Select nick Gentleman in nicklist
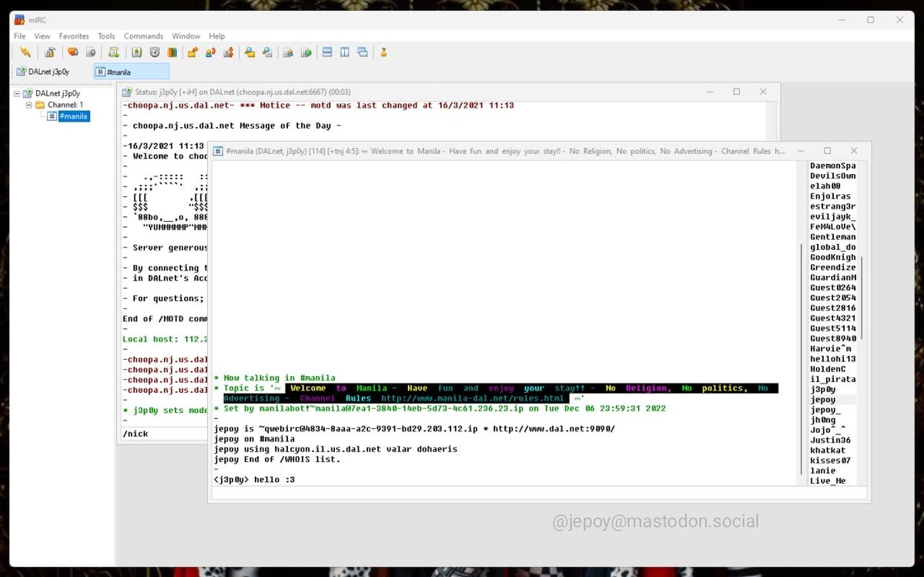Image resolution: width=924 pixels, height=577 pixels. pyautogui.click(x=833, y=237)
